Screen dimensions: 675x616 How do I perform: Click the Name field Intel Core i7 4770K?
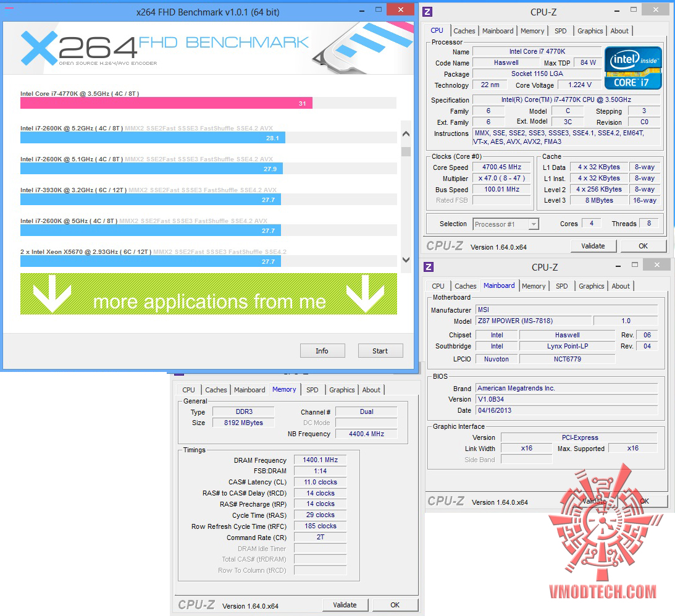point(537,52)
